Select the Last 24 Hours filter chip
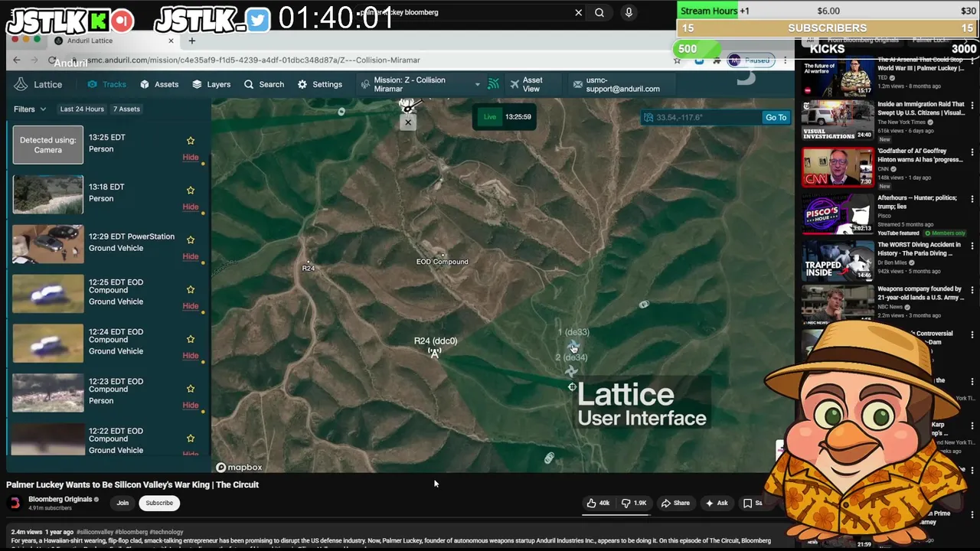This screenshot has width=980, height=551. click(82, 109)
